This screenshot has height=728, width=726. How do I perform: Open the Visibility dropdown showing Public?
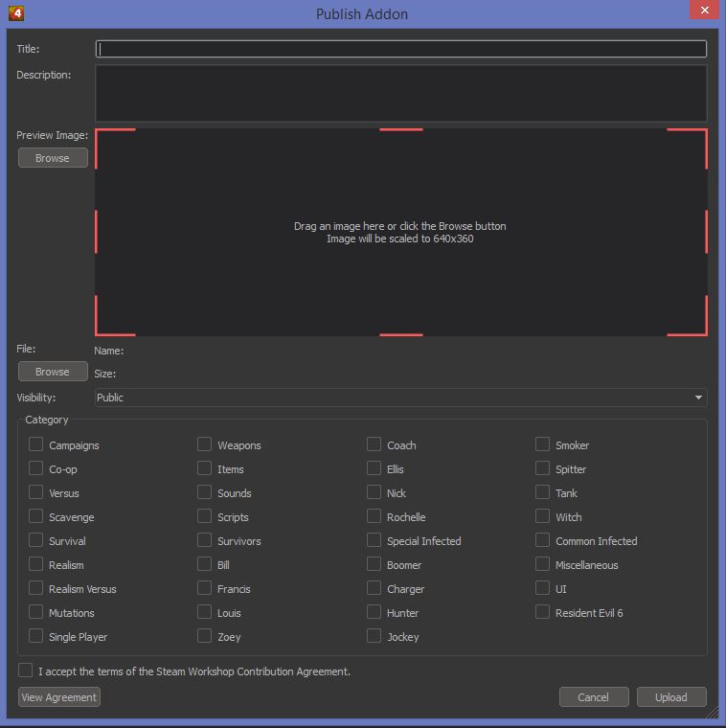[401, 398]
